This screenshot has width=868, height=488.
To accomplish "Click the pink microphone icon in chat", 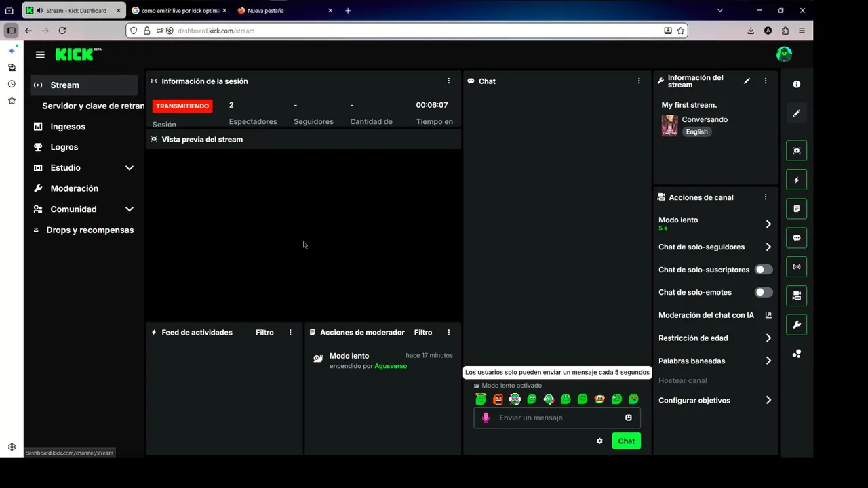I will 486,418.
